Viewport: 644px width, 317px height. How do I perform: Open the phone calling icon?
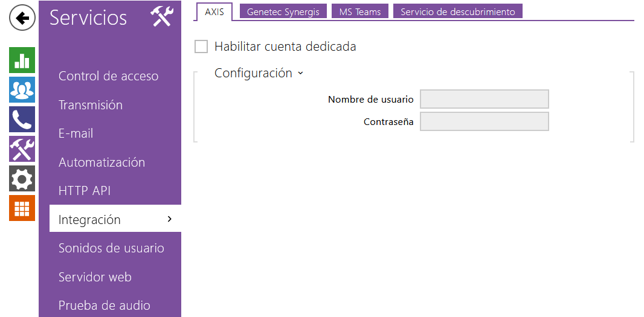point(22,120)
